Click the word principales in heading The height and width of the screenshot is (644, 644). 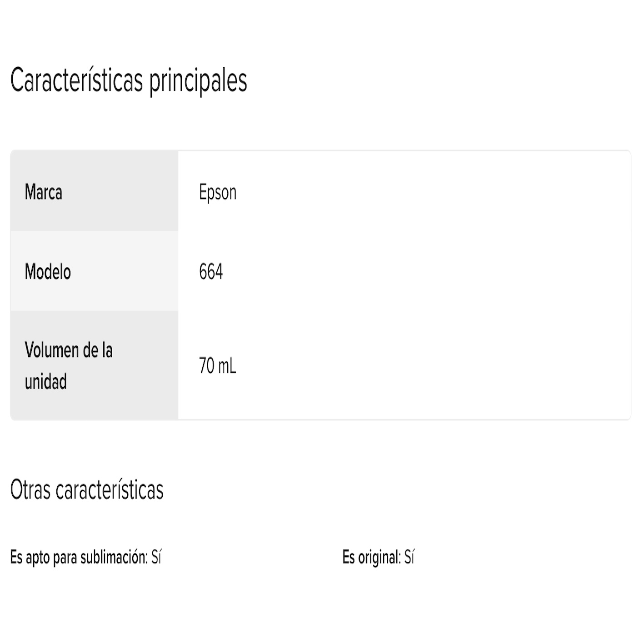(198, 82)
